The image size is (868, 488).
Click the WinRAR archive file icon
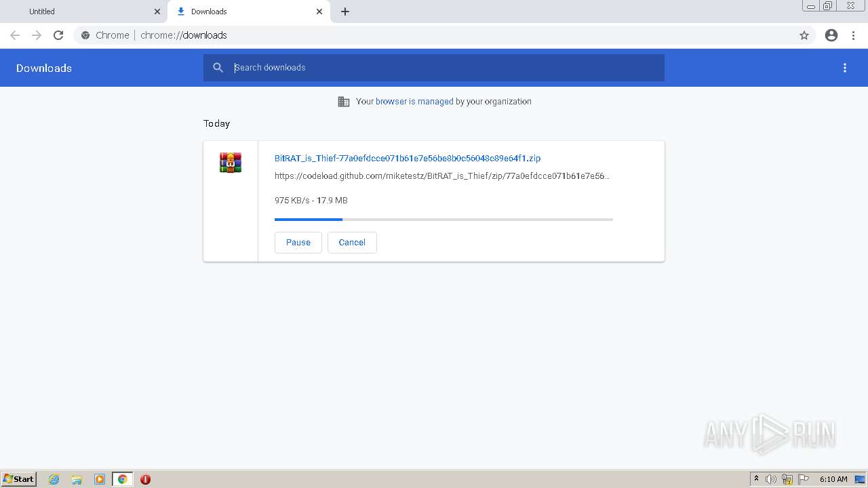231,163
